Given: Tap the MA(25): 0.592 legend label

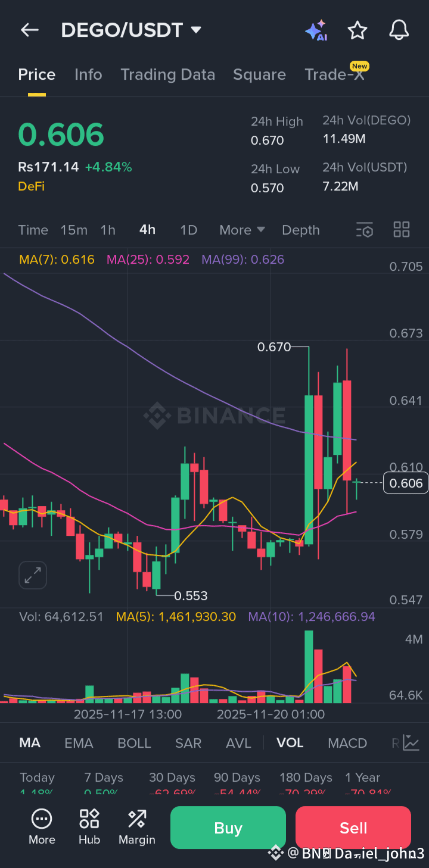Looking at the screenshot, I should point(148,260).
